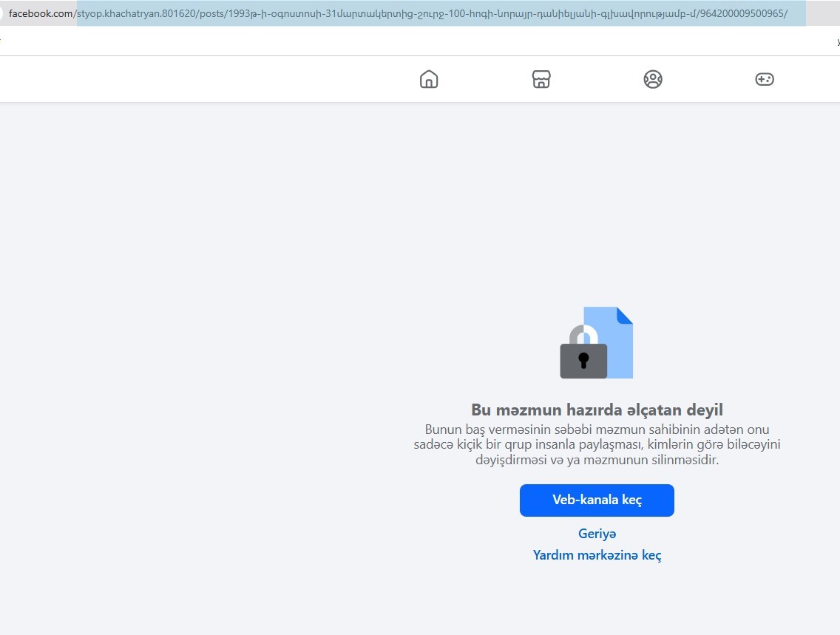Click the Armenian text portion of the URL

[x=458, y=13]
